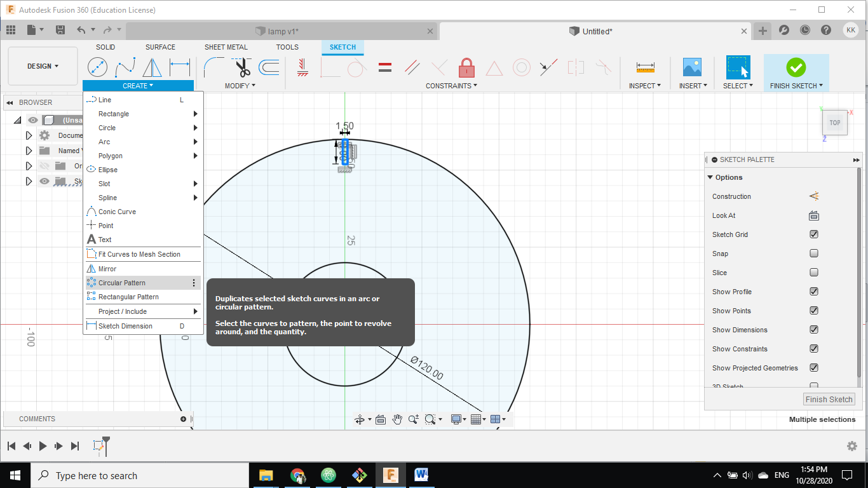Click the Insert image icon
This screenshot has height=488, width=868.
691,67
